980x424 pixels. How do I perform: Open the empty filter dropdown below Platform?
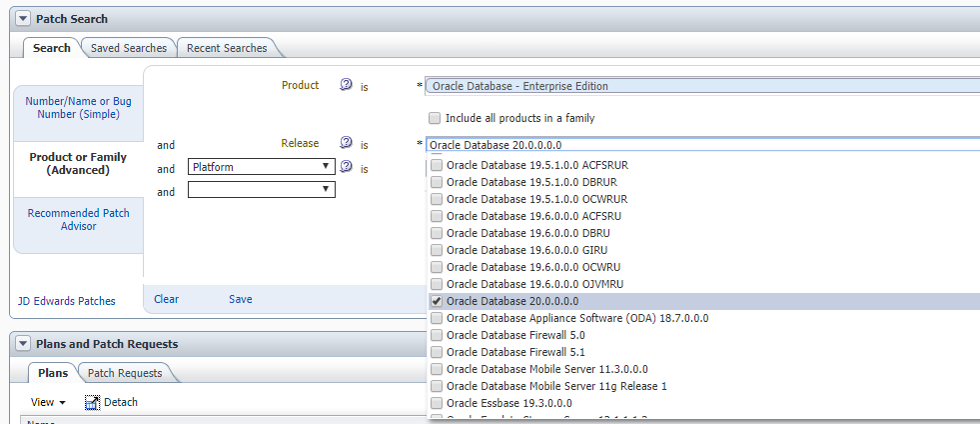coord(262,189)
